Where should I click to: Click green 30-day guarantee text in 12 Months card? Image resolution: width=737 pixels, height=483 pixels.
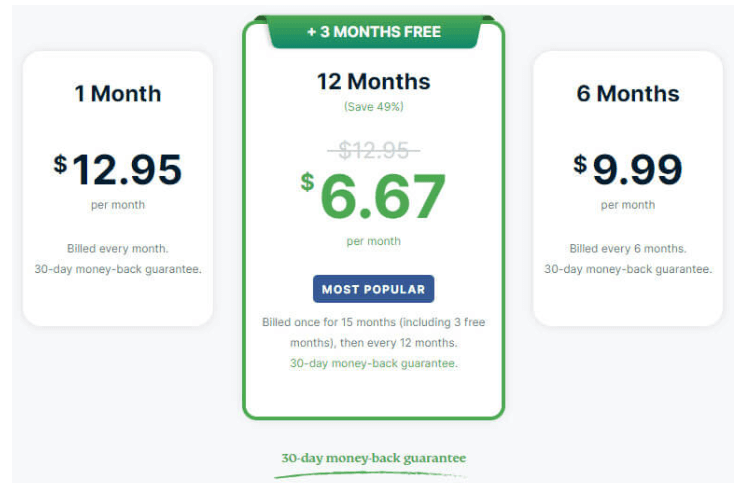pyautogui.click(x=374, y=363)
